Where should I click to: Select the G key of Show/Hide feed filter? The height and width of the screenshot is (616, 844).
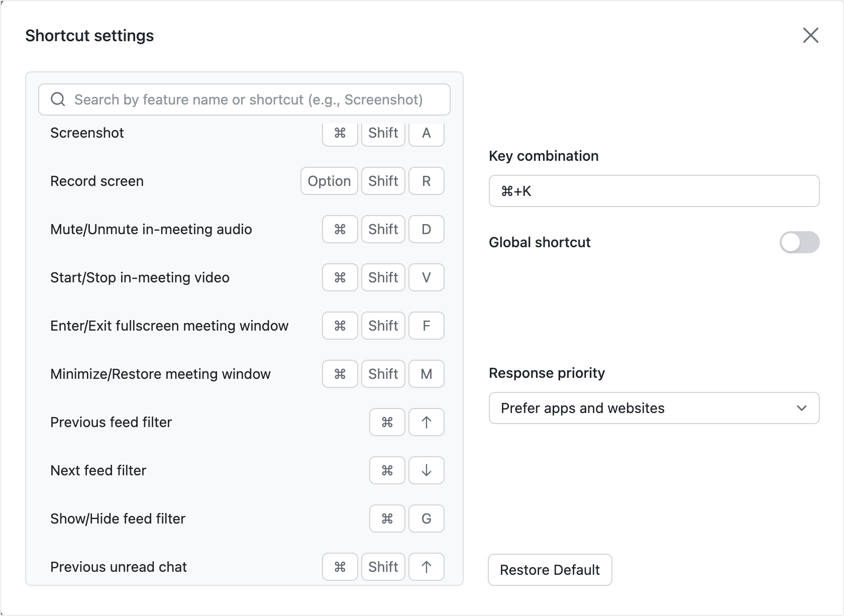coord(426,519)
